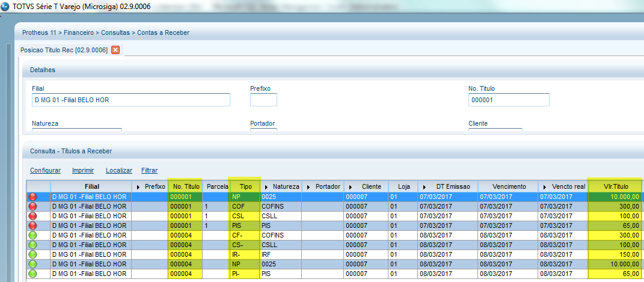The height and width of the screenshot is (282, 644).
Task: Open the Posicao Titulo Rec tab
Action: pyautogui.click(x=65, y=50)
